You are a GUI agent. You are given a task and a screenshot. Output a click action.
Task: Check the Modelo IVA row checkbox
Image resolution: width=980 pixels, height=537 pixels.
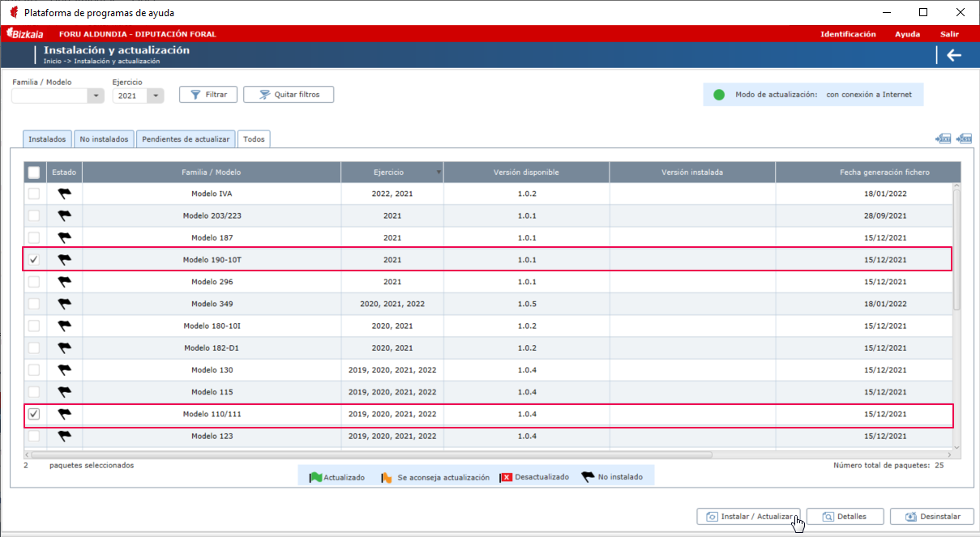[34, 194]
